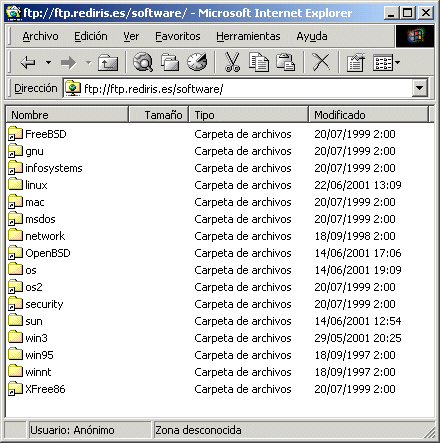This screenshot has width=440, height=443.
Task: Expand the address bar dropdown arrow
Action: [x=420, y=88]
